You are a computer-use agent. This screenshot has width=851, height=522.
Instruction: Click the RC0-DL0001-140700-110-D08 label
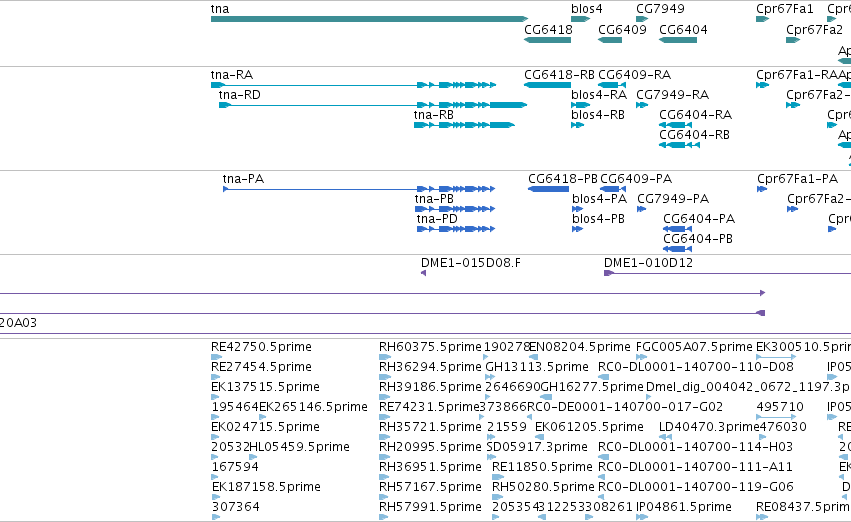[696, 366]
